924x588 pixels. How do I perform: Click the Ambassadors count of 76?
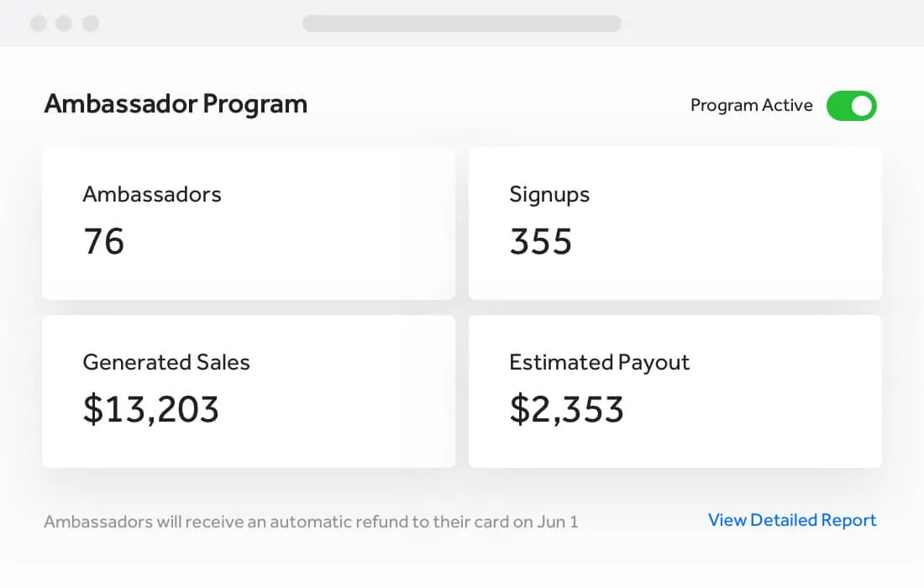pyautogui.click(x=103, y=242)
